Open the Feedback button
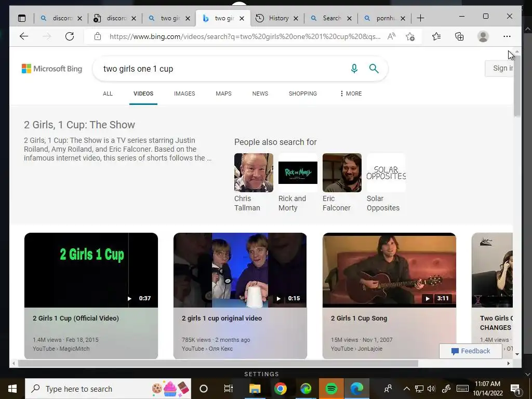532x399 pixels. point(471,351)
